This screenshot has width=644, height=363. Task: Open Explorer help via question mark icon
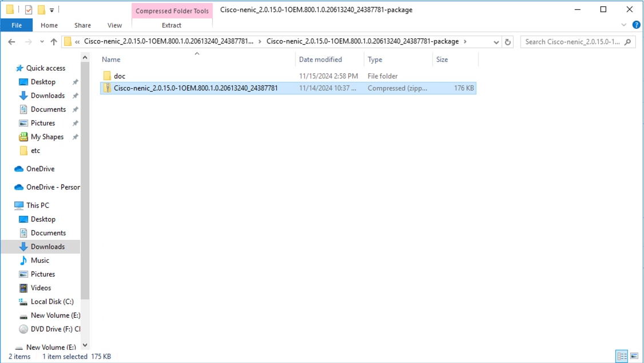pyautogui.click(x=636, y=25)
